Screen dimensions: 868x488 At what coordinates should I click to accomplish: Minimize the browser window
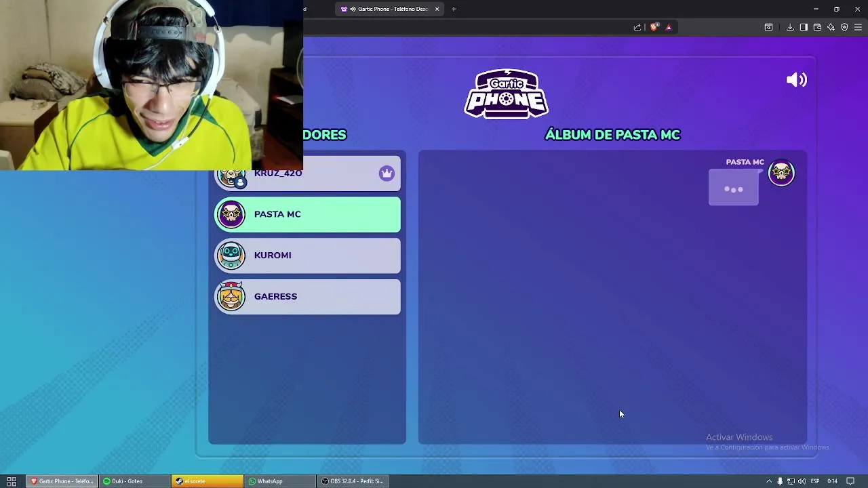coord(816,9)
